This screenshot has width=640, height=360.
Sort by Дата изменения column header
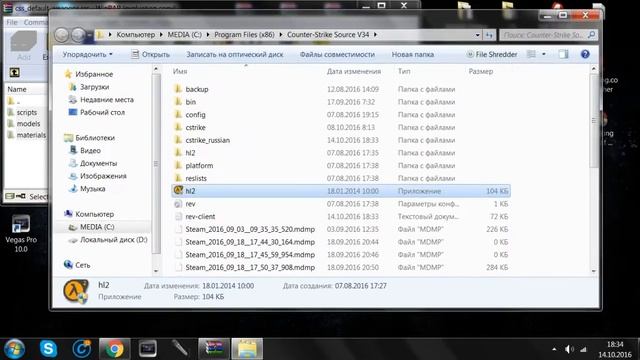353,71
